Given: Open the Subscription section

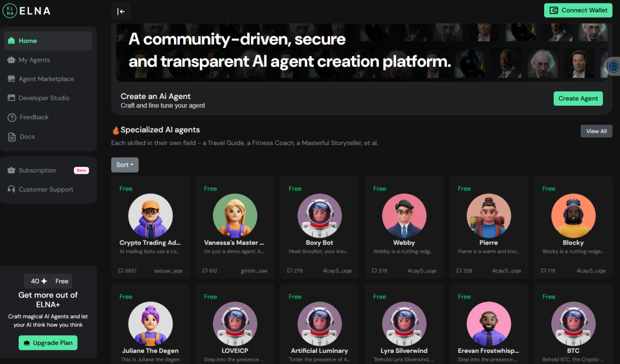Looking at the screenshot, I should 48,170.
